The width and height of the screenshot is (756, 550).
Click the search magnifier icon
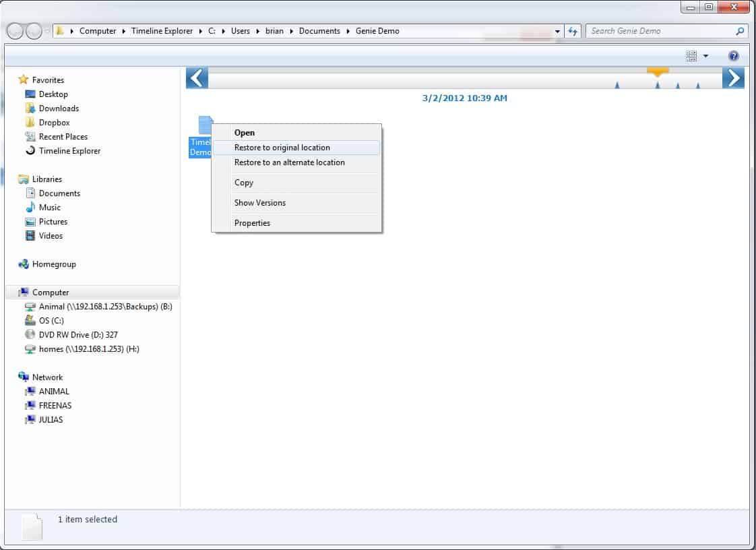(x=740, y=31)
